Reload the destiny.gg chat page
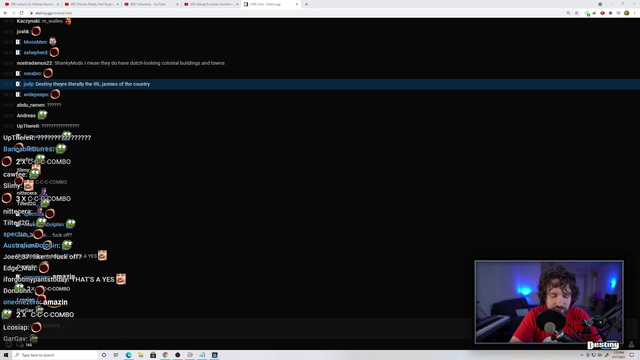 pos(22,13)
